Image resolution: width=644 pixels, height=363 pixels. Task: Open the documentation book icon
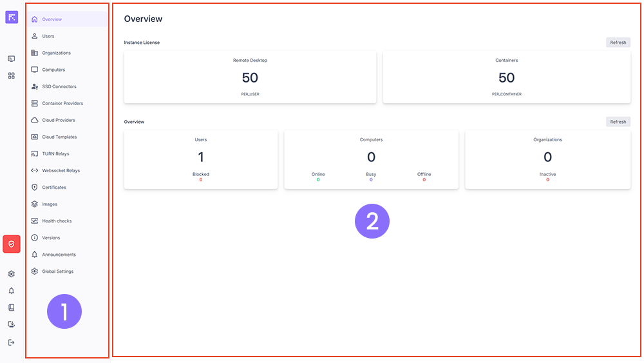pos(12,308)
